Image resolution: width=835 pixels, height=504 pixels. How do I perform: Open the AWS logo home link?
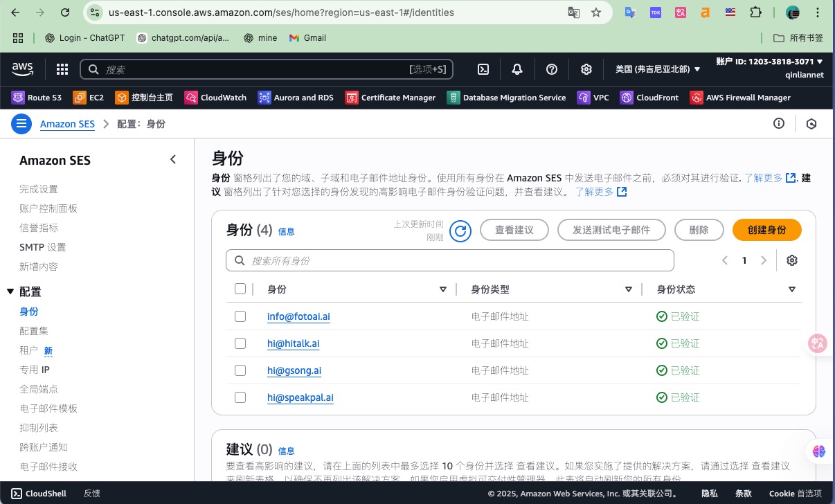pyautogui.click(x=23, y=69)
